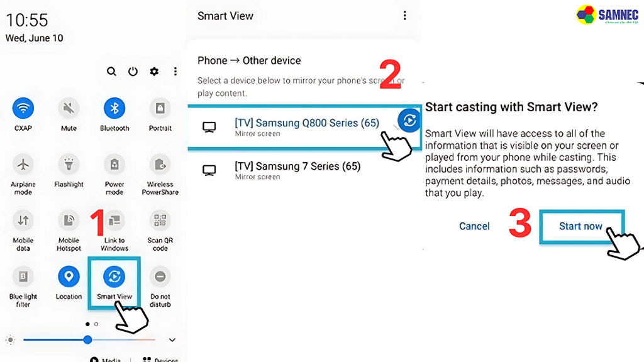Tap the refresh icon next to Samsung Q800

pos(408,120)
